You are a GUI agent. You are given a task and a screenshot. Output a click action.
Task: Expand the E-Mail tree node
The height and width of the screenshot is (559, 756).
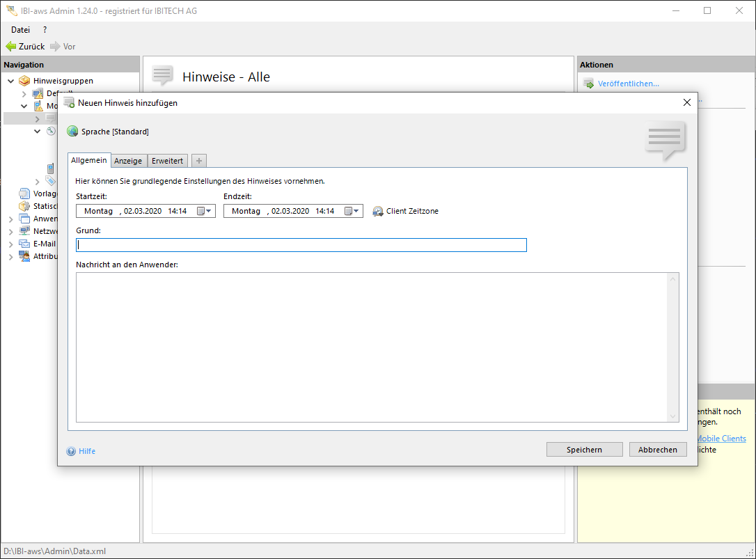coord(10,244)
